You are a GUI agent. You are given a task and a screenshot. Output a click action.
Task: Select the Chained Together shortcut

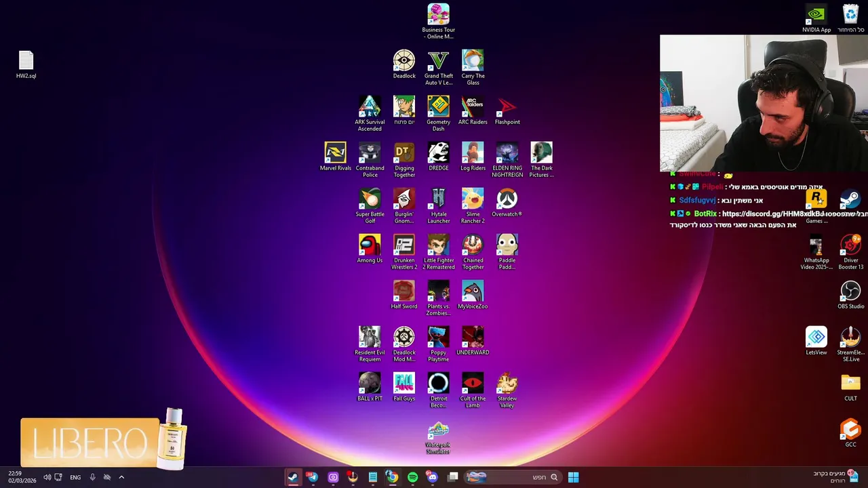coord(473,252)
